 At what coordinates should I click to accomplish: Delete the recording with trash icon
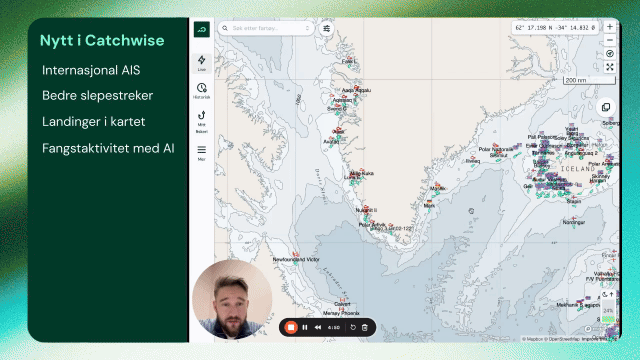(365, 327)
